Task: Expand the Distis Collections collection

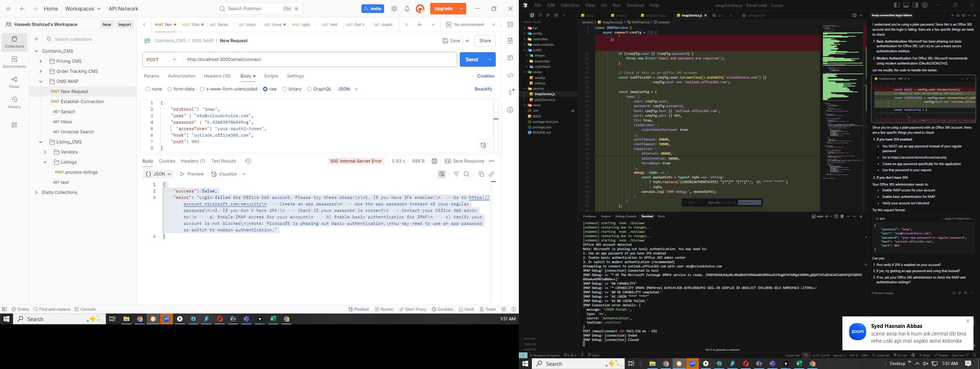Action: click(x=36, y=192)
